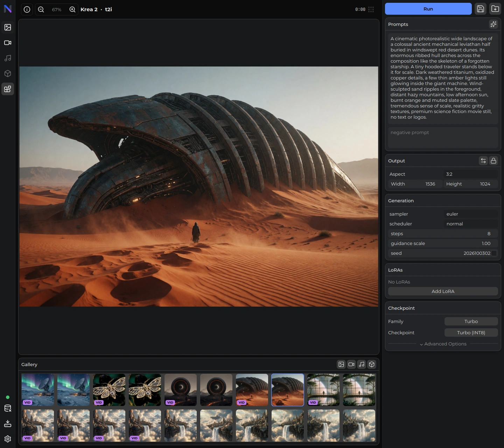
Task: Filter gallery by images
Action: [341, 364]
